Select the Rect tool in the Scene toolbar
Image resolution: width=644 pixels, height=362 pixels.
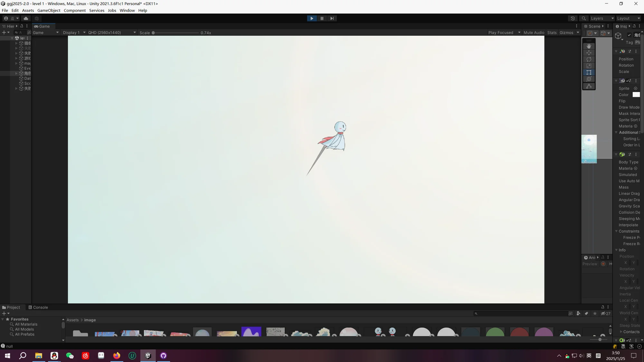click(589, 72)
